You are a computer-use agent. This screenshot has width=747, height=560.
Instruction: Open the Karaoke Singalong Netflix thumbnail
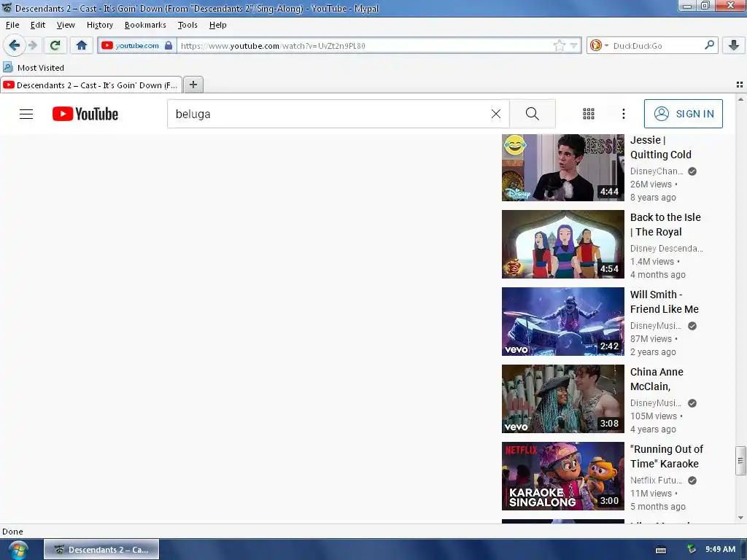pos(562,476)
